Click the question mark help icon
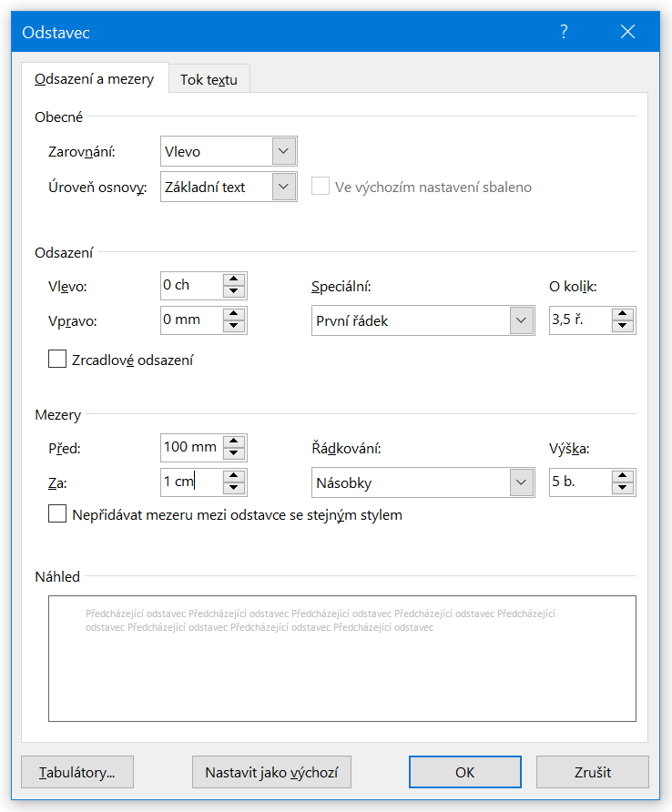Image resolution: width=672 pixels, height=812 pixels. (x=564, y=32)
